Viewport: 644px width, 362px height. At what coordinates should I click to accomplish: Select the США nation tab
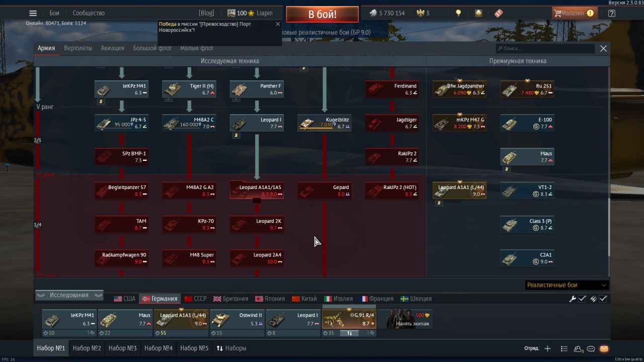(x=124, y=299)
